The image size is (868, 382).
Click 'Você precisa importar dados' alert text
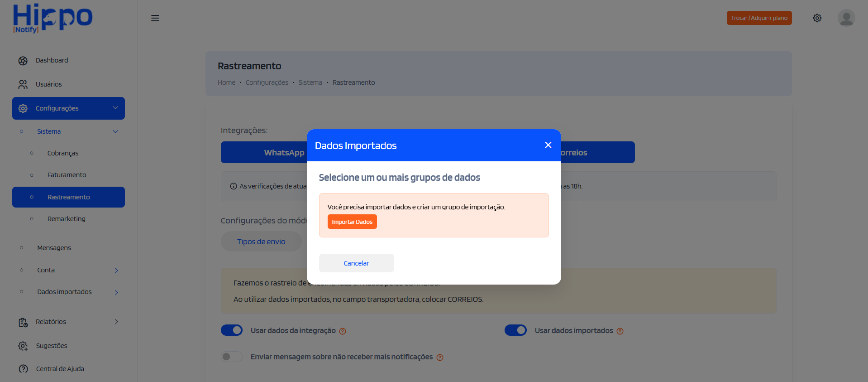point(416,207)
